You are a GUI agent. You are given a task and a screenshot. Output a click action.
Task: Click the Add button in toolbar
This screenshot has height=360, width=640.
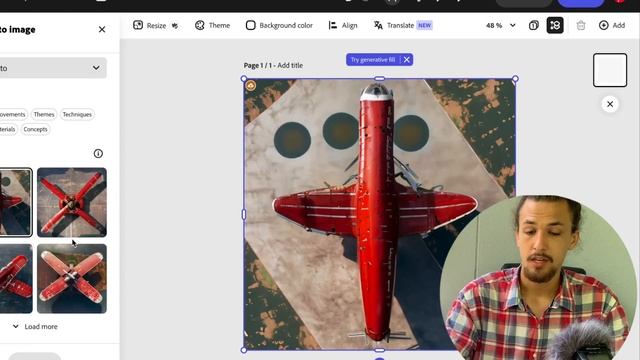coord(612,25)
